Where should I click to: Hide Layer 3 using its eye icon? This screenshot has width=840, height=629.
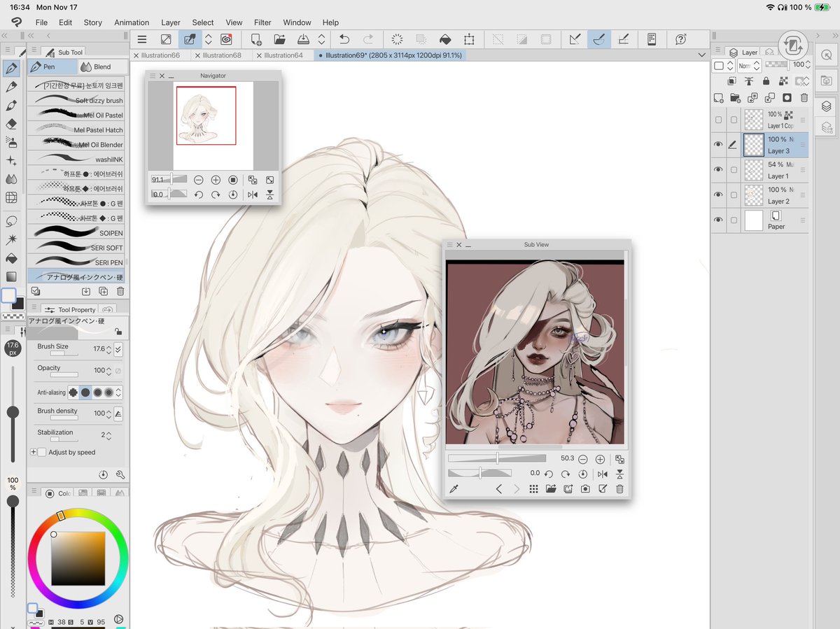(717, 145)
